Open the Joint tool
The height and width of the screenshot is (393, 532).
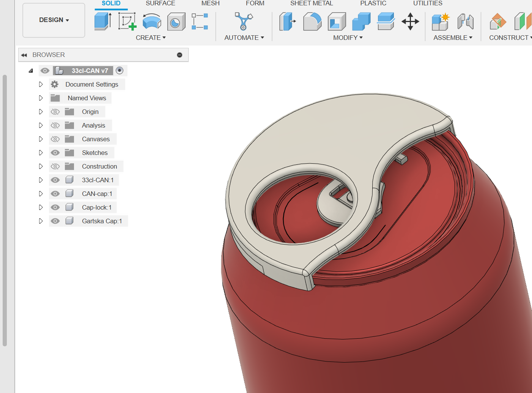[x=466, y=22]
